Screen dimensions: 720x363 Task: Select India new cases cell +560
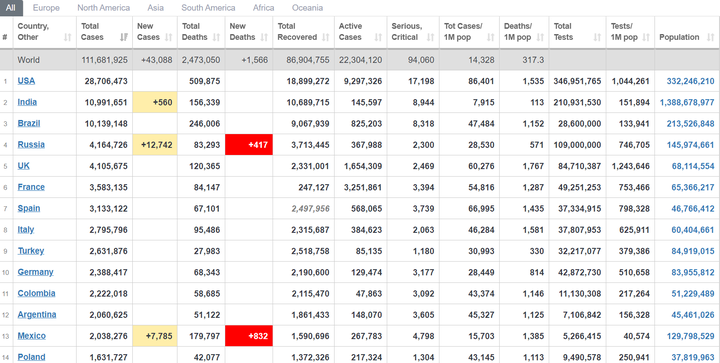[x=155, y=102]
